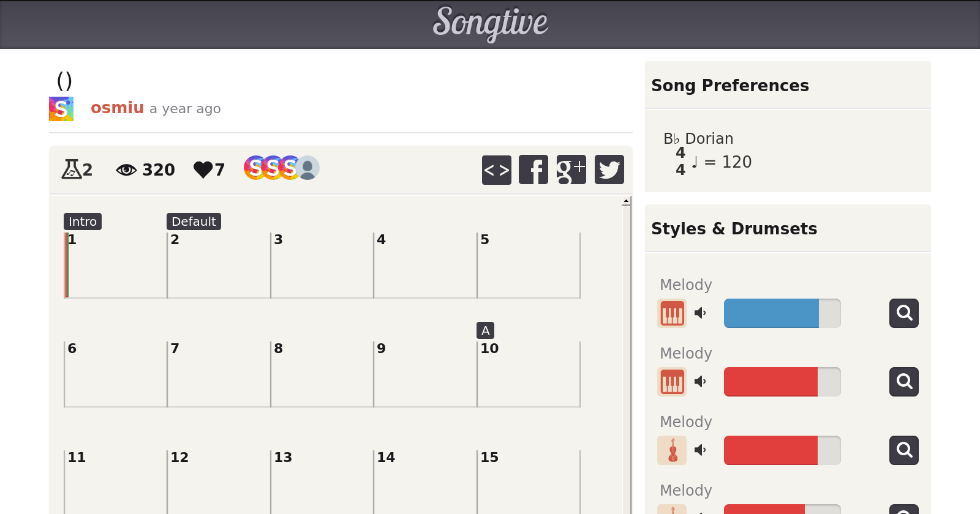Open style search for first Melody

903,313
